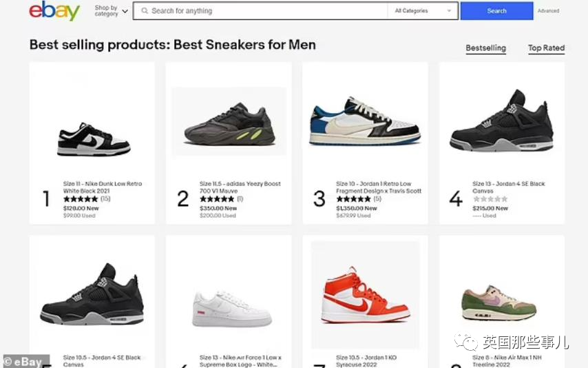Screen dimensions: 588x368
Task: Switch to the Bestselling tab
Action: pyautogui.click(x=485, y=48)
